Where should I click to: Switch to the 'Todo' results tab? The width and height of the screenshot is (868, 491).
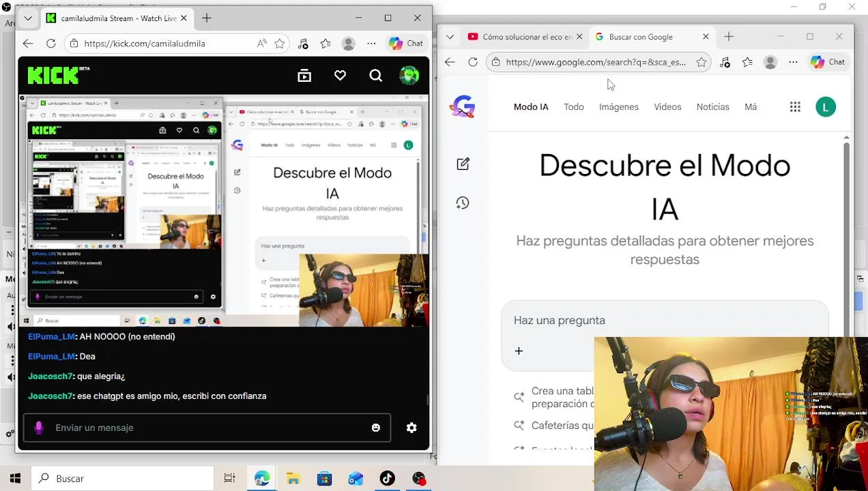tap(574, 107)
